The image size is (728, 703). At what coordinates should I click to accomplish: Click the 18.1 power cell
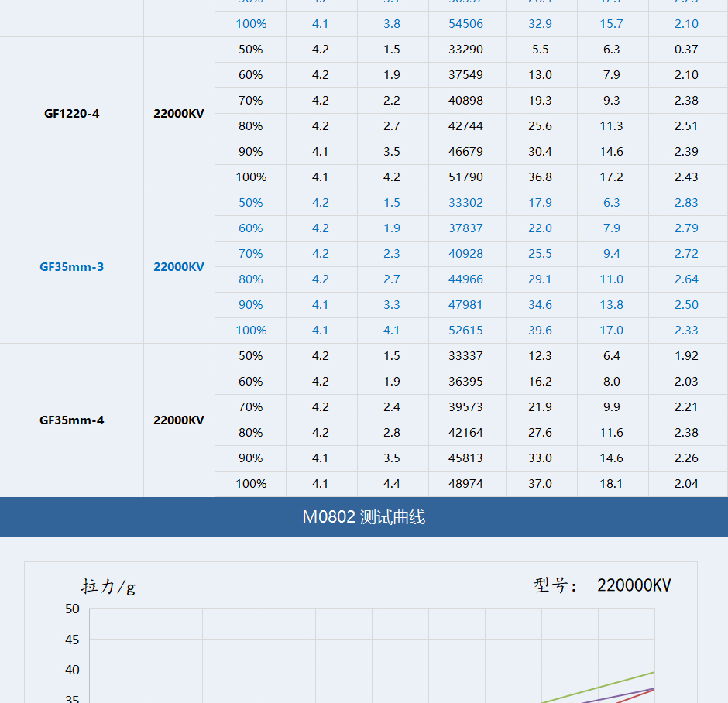(611, 483)
